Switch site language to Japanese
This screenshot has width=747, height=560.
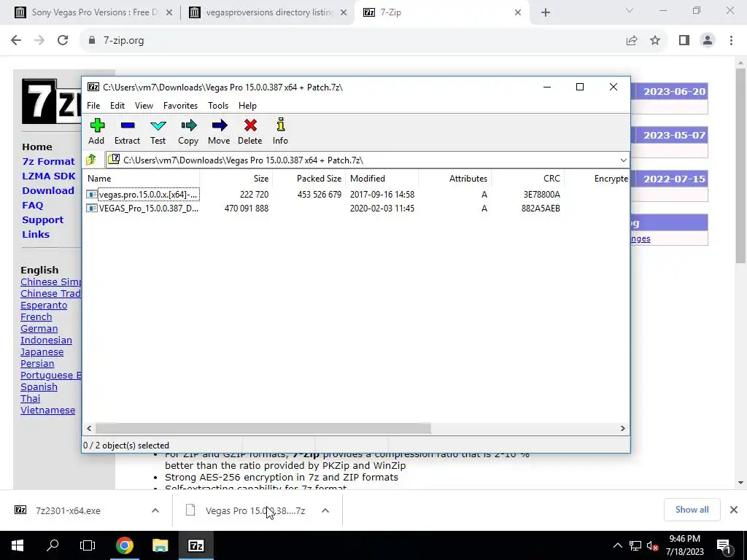point(42,352)
